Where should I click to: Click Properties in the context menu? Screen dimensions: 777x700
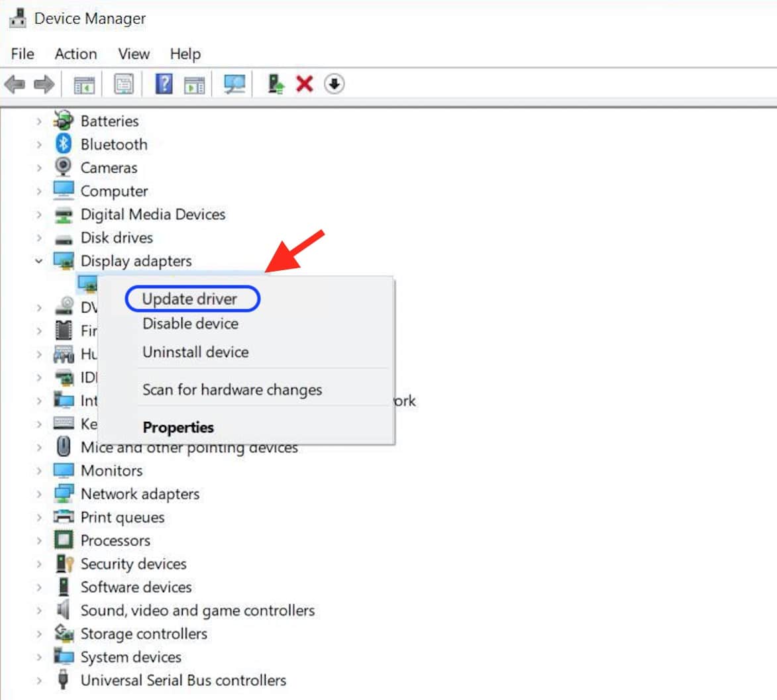(x=178, y=427)
